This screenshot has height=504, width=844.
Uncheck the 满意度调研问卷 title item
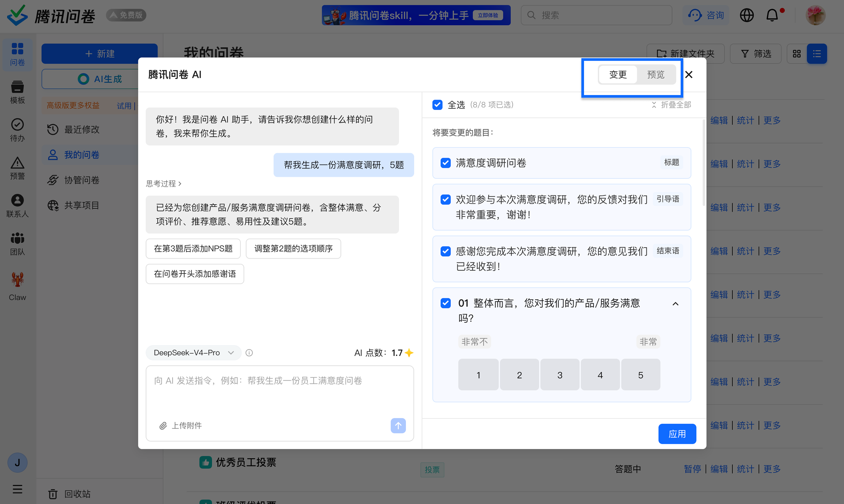click(445, 163)
